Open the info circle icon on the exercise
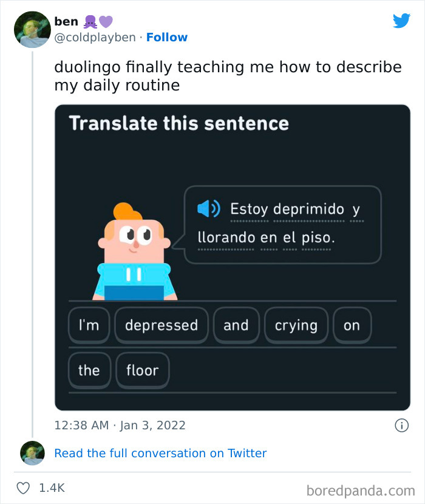 [403, 425]
